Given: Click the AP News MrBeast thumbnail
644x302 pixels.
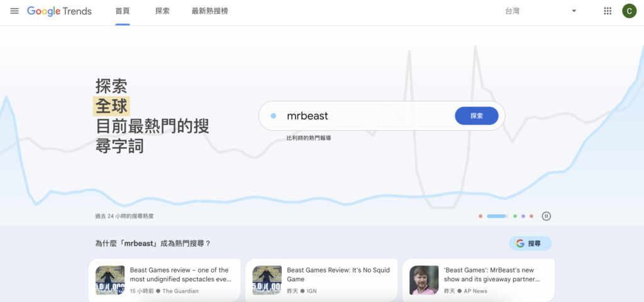Looking at the screenshot, I should tap(424, 280).
